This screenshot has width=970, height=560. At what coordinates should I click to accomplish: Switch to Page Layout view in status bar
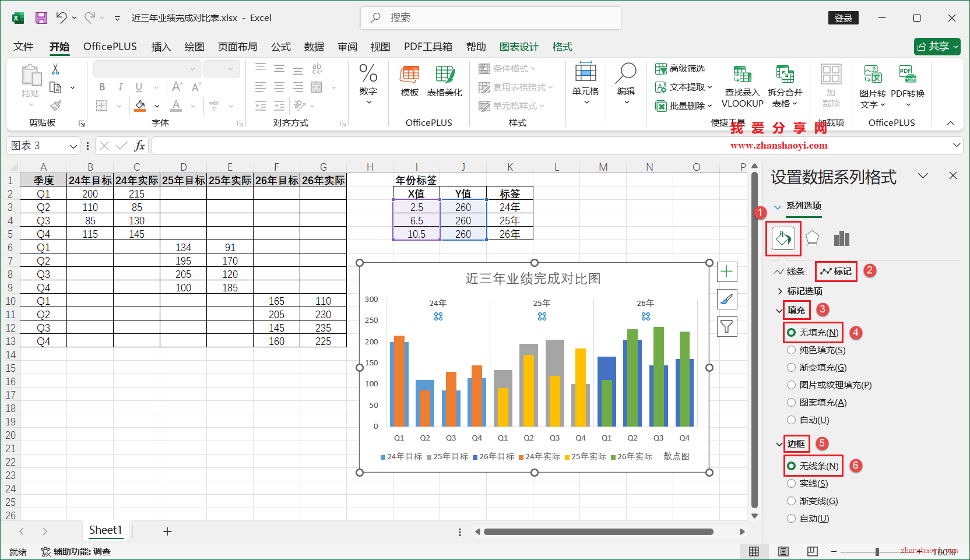click(783, 551)
